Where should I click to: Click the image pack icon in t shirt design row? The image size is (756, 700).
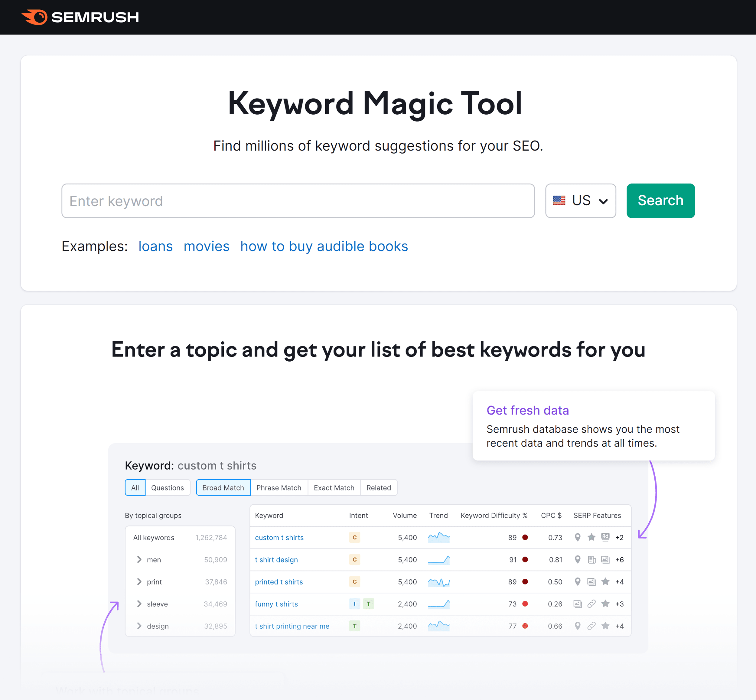click(x=605, y=559)
